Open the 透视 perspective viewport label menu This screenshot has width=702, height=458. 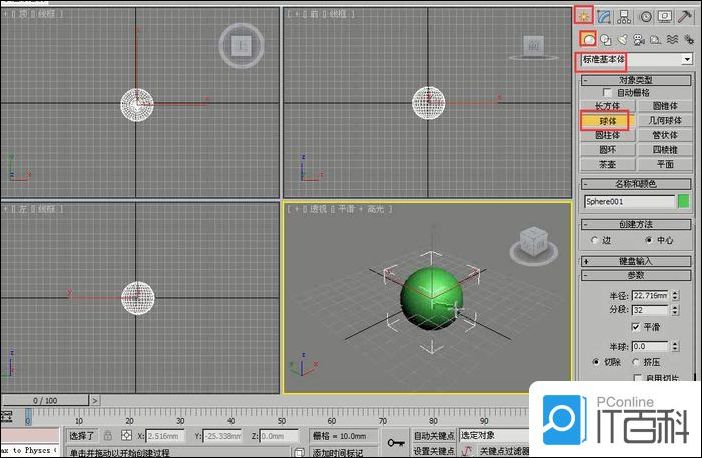(319, 209)
